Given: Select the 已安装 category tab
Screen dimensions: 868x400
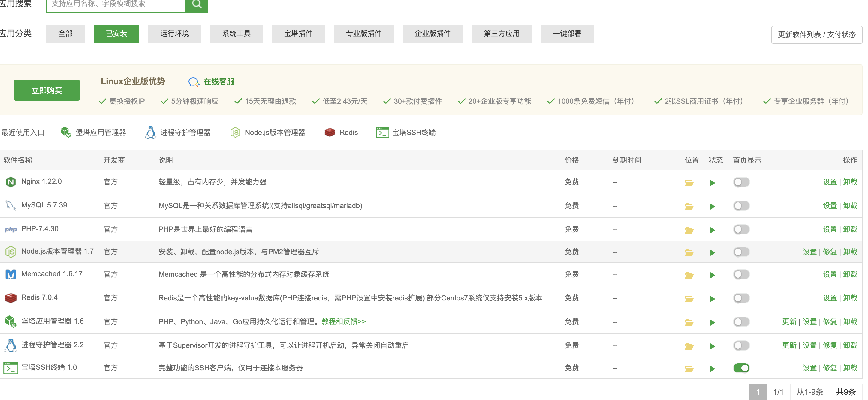Looking at the screenshot, I should 116,33.
